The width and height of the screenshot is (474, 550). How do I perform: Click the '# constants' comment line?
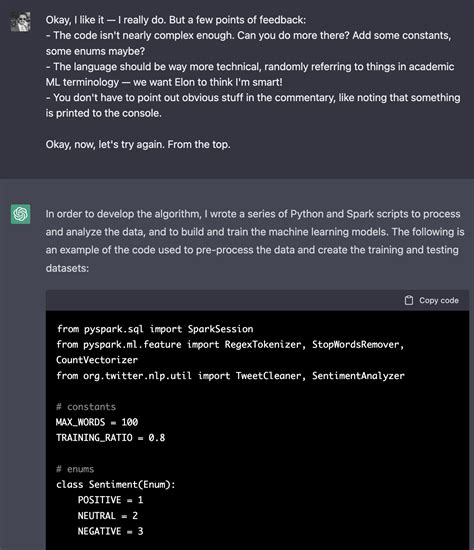[x=86, y=407]
